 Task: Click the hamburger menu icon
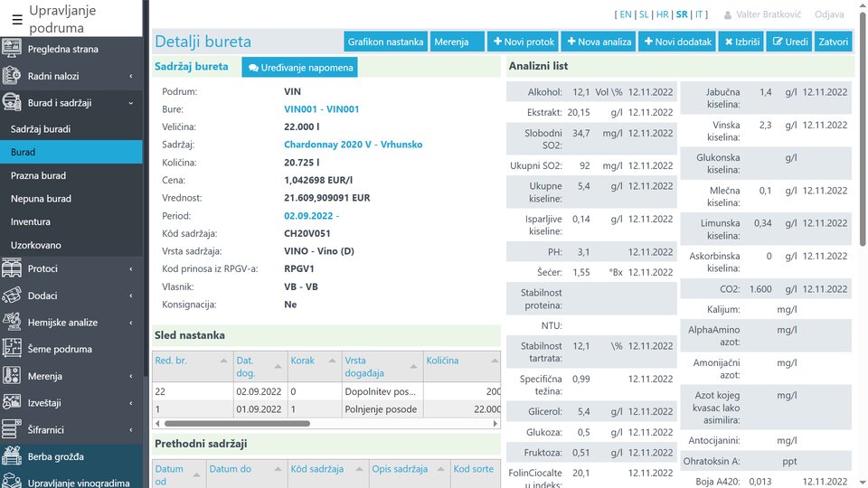[x=17, y=20]
